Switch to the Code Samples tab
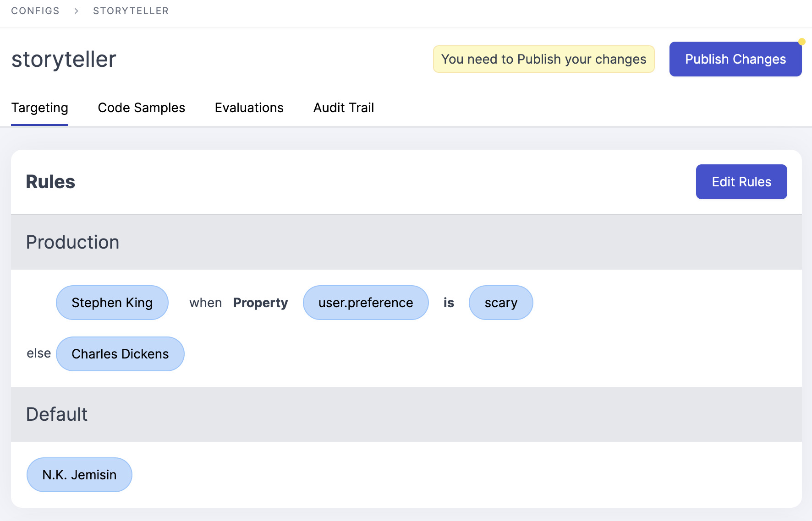 coord(141,108)
